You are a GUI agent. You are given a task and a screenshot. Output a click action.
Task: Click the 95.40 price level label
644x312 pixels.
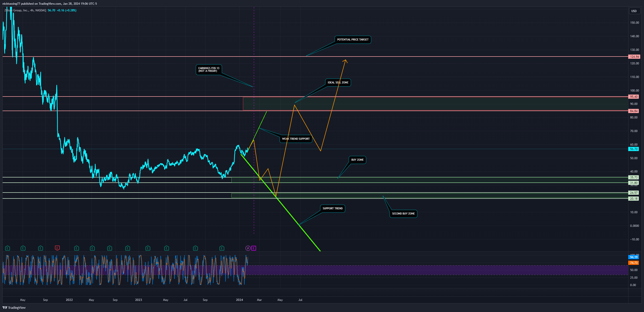(x=634, y=97)
